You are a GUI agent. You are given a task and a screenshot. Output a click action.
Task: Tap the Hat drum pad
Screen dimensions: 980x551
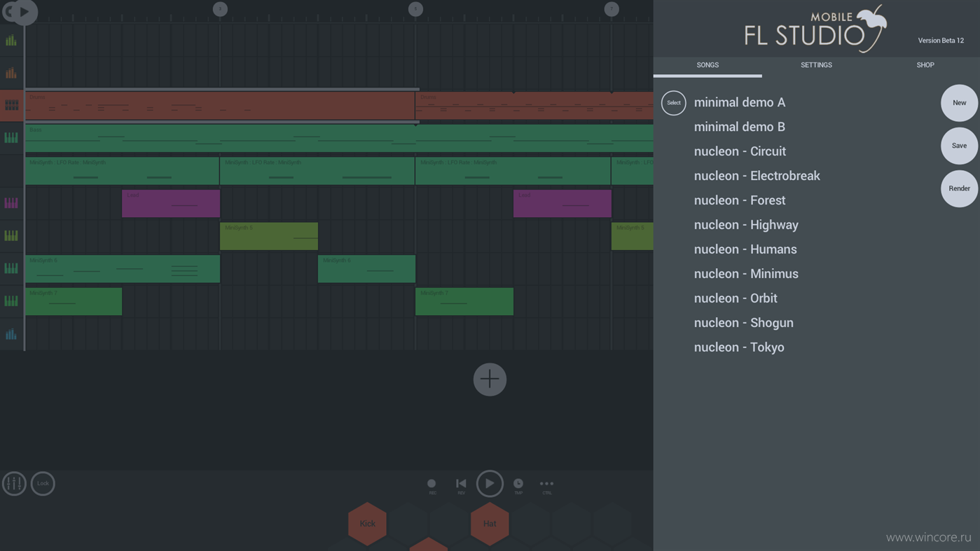[490, 524]
